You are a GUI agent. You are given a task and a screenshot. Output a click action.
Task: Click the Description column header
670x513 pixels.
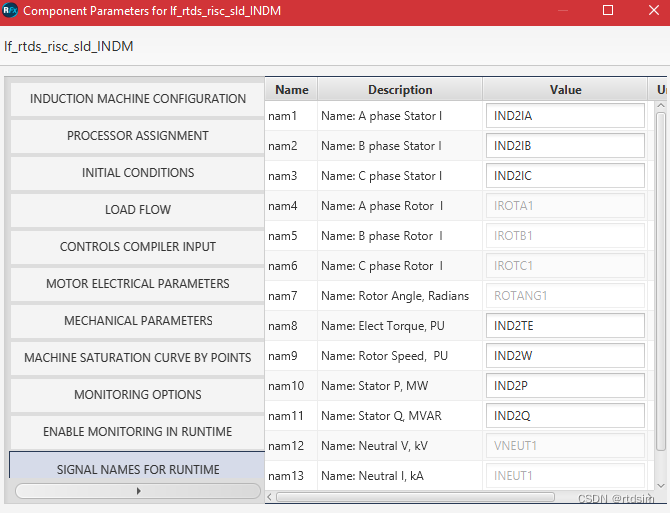[x=400, y=90]
